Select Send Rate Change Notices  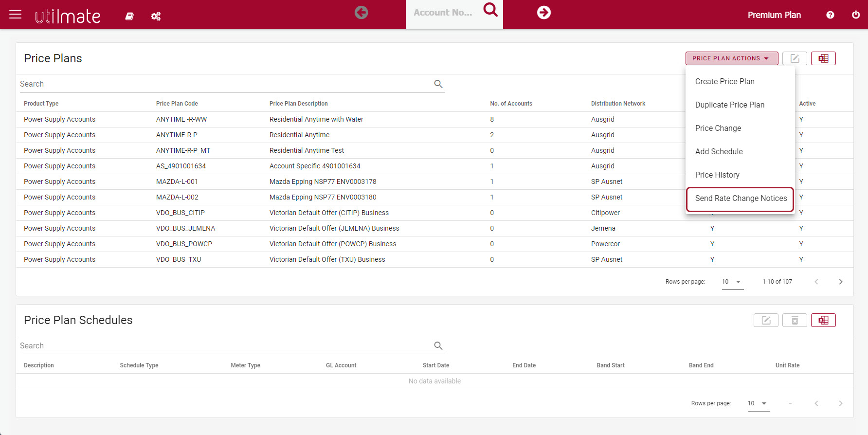click(x=740, y=199)
